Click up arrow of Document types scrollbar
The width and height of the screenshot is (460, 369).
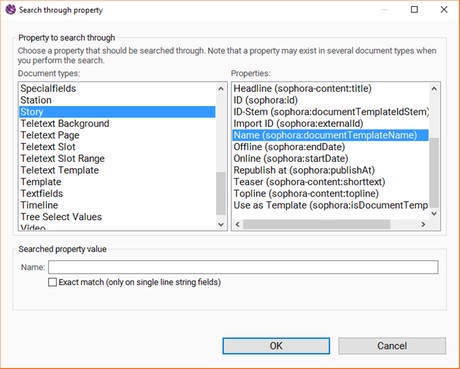pos(221,89)
